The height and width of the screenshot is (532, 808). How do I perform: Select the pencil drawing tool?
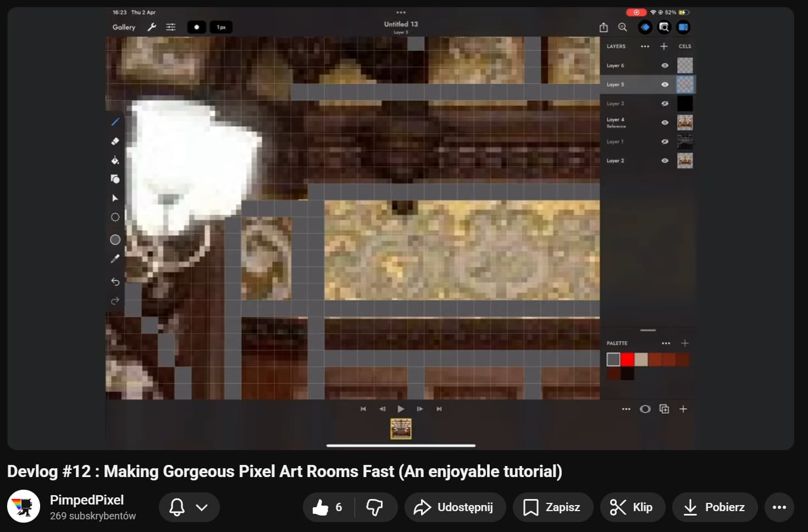click(x=115, y=122)
